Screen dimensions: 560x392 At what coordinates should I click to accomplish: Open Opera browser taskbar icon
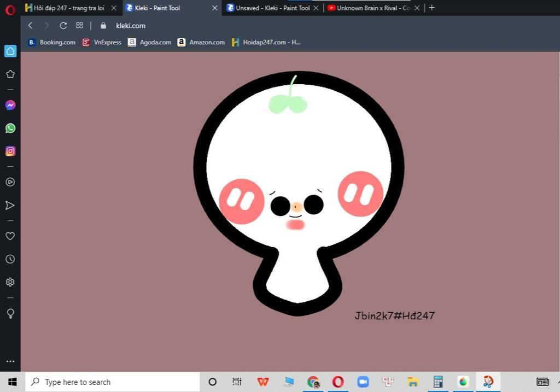click(338, 382)
